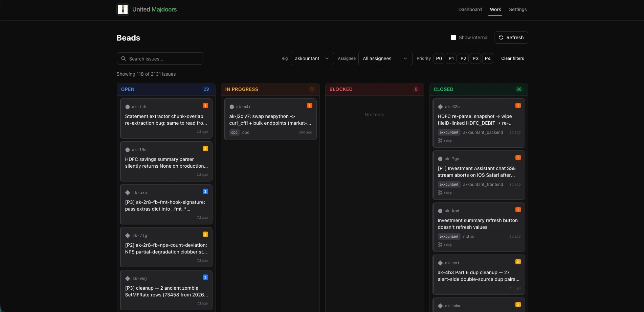Open the Dashboard tab
Image resolution: width=644 pixels, height=312 pixels.
click(x=470, y=9)
